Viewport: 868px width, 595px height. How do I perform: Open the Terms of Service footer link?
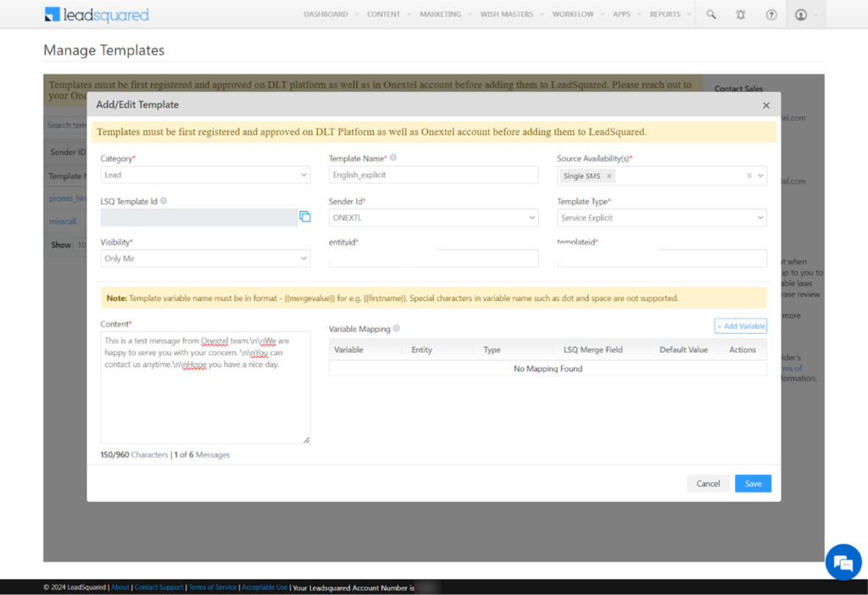213,587
